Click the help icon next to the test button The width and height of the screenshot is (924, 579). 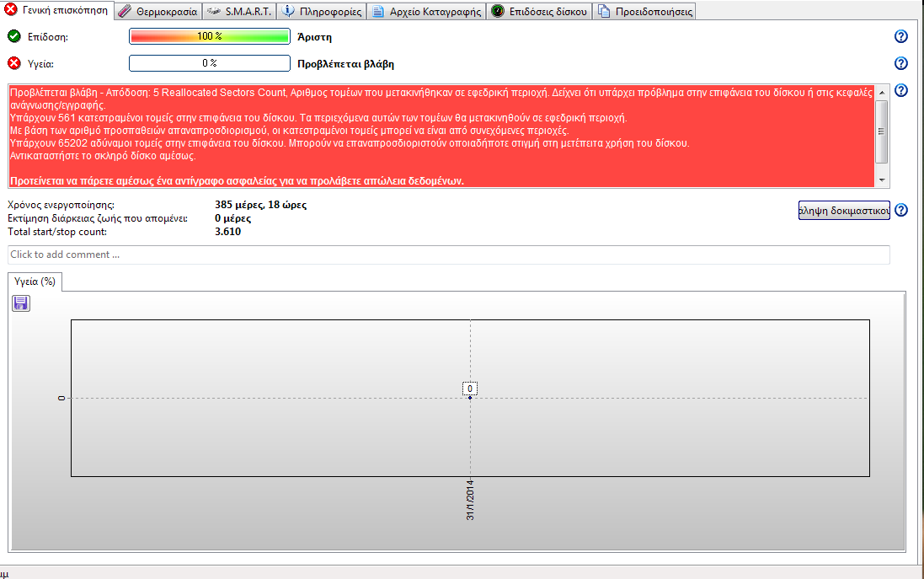[901, 210]
